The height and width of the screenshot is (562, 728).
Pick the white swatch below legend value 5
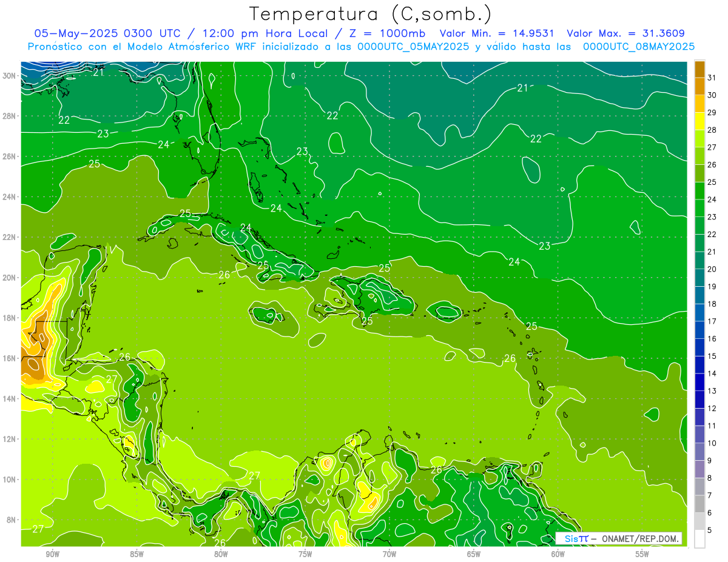pos(699,539)
